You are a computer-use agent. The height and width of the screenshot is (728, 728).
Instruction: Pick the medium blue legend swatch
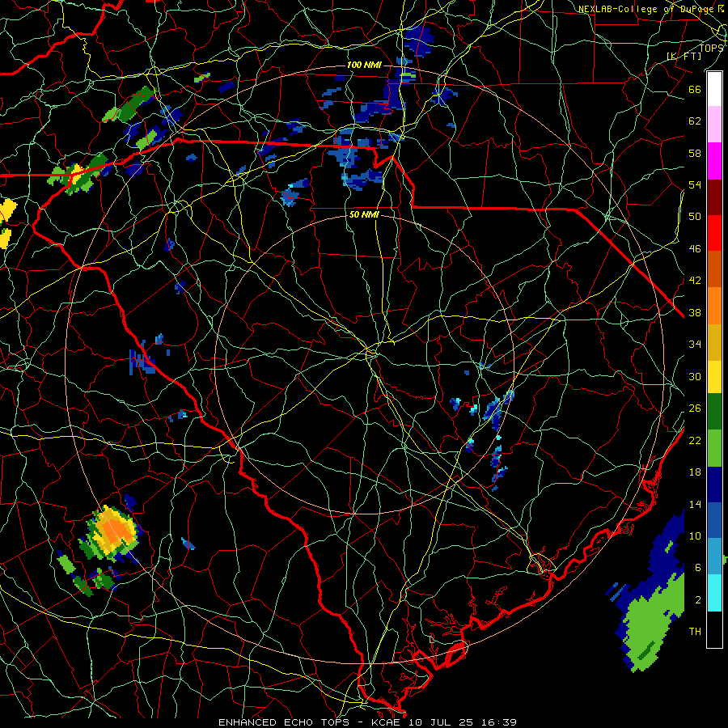coord(714,520)
